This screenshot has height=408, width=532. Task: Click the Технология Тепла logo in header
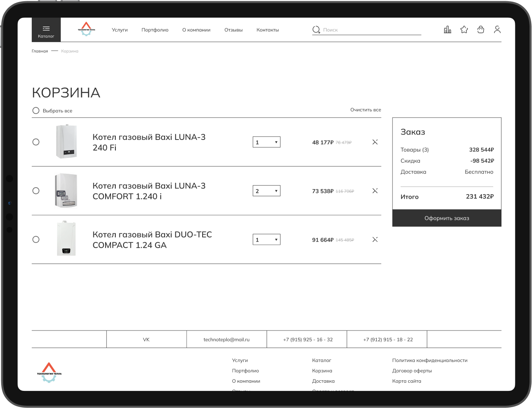(x=86, y=29)
